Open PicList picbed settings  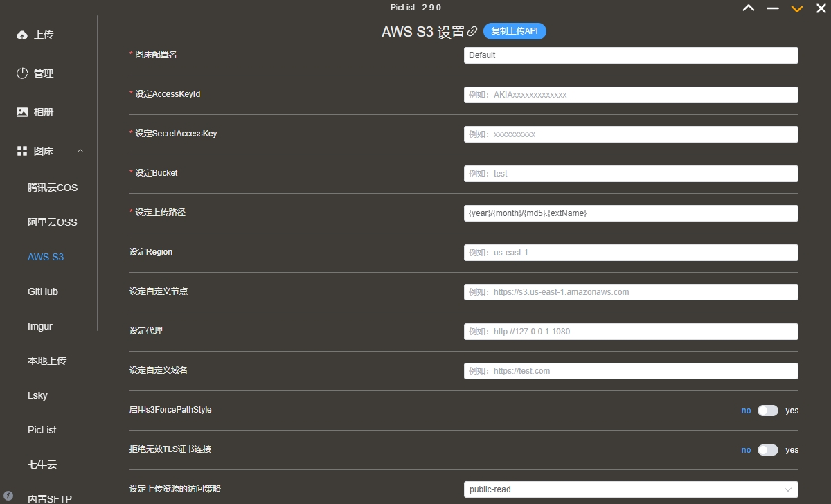(42, 430)
